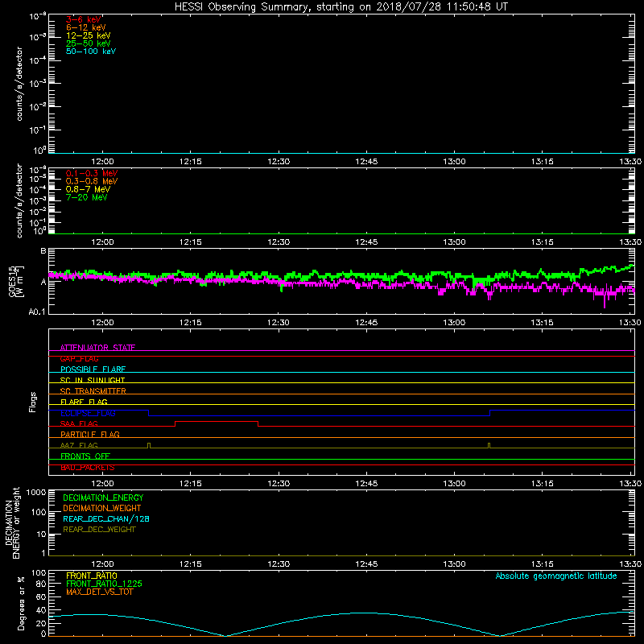Pick the ATTENUATOR_STATE flag label
The image size is (644, 644).
(x=97, y=348)
